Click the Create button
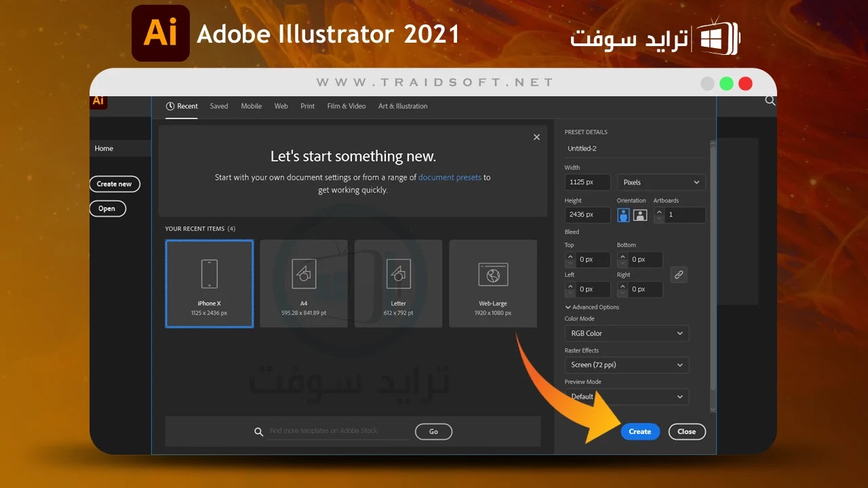This screenshot has height=488, width=868. pyautogui.click(x=640, y=432)
